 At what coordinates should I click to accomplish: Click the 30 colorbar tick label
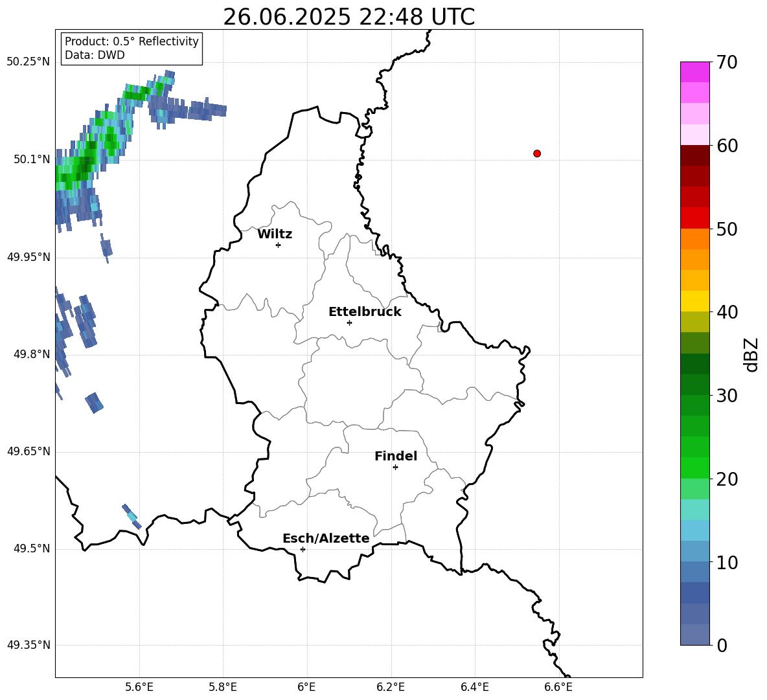click(x=727, y=396)
